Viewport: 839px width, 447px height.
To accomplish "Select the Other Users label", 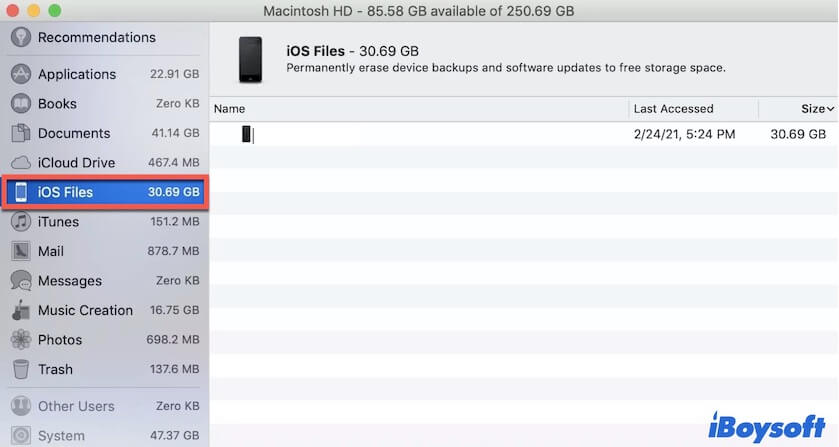I will pyautogui.click(x=76, y=406).
